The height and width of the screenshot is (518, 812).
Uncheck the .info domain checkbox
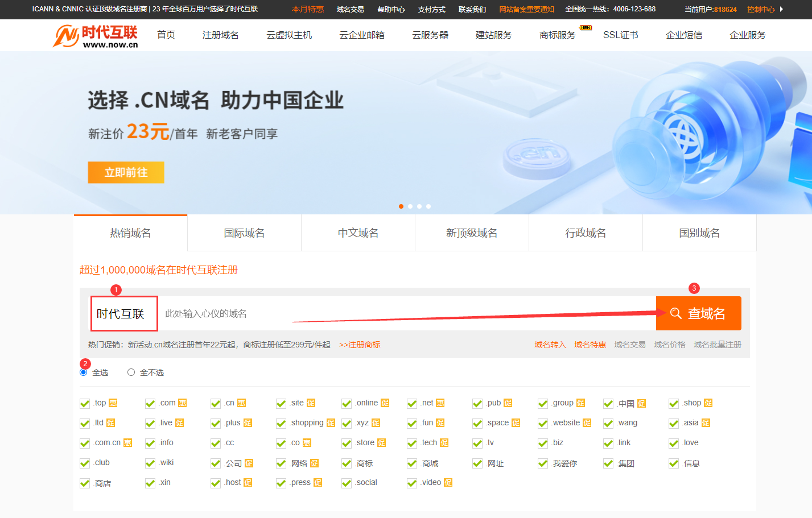click(x=150, y=444)
